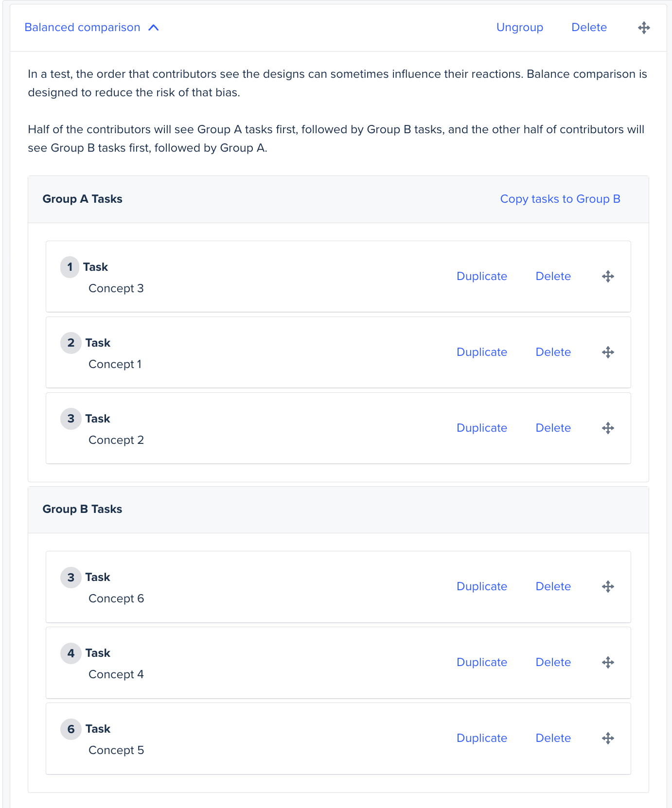This screenshot has height=808, width=672.
Task: Click move handle icon for Concept 3 task
Action: (x=608, y=277)
